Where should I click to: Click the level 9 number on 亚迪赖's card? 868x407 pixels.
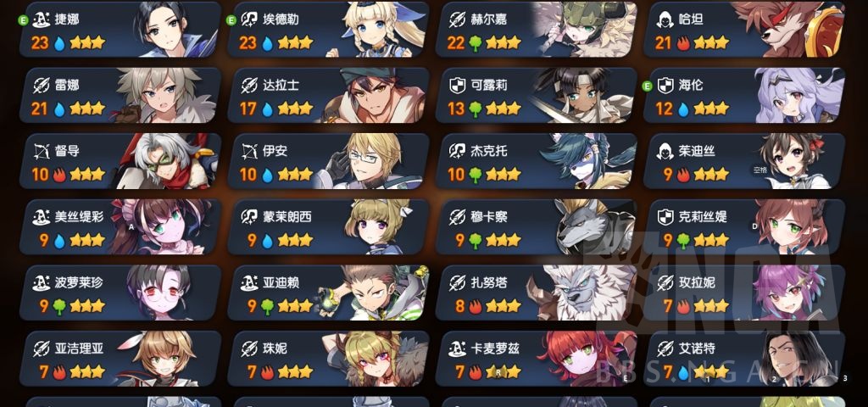tap(252, 306)
